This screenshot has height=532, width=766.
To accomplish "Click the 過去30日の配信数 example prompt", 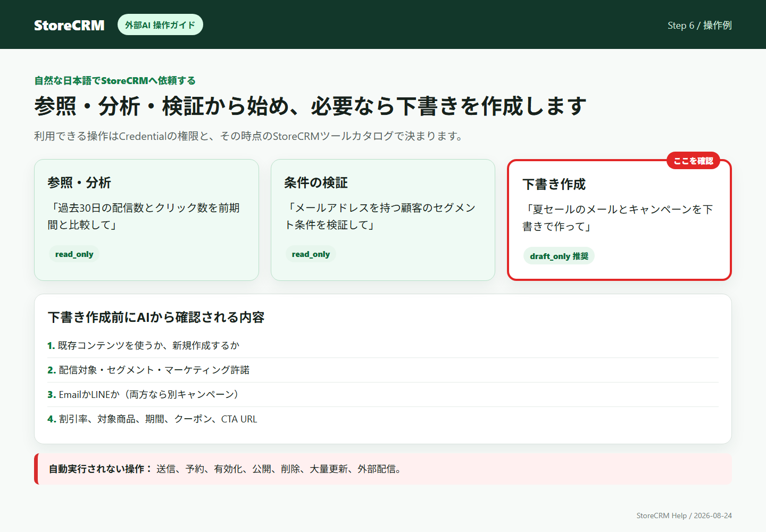I will click(144, 216).
